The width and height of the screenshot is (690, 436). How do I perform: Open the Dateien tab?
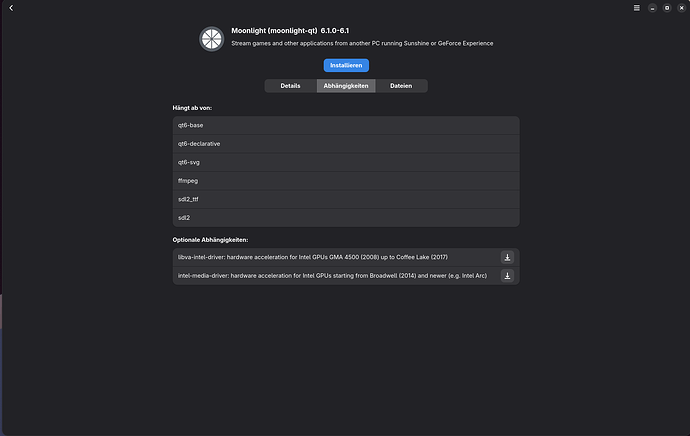coord(401,86)
